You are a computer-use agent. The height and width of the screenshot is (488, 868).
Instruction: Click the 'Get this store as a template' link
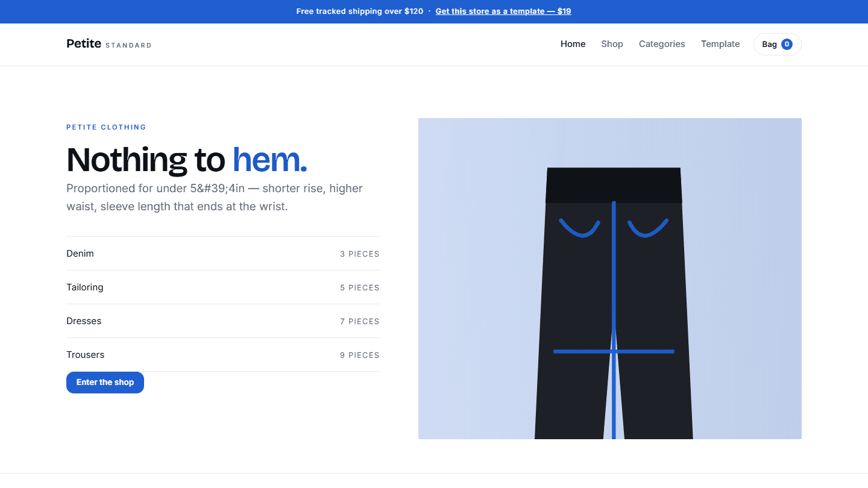pos(503,11)
